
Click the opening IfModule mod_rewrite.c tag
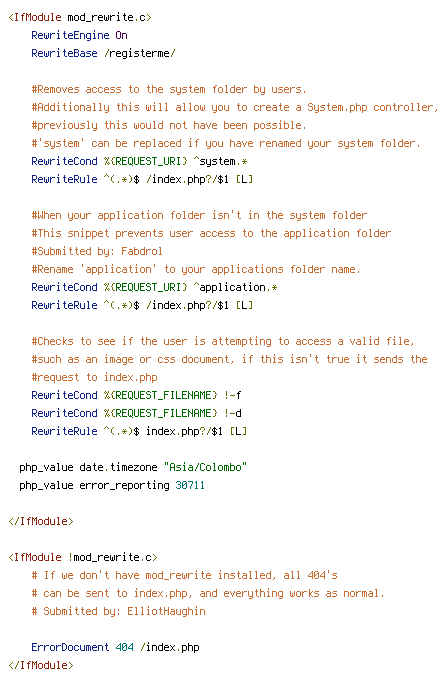80,17
